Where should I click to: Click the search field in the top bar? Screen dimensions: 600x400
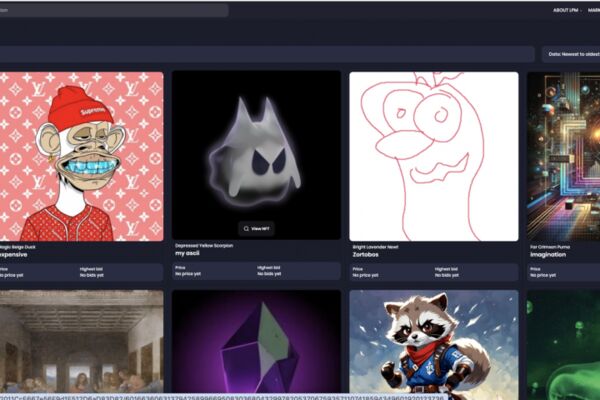pos(114,10)
